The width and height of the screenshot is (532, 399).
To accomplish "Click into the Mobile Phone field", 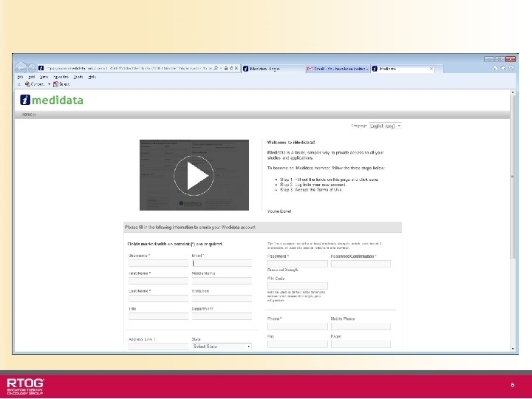I will click(361, 327).
